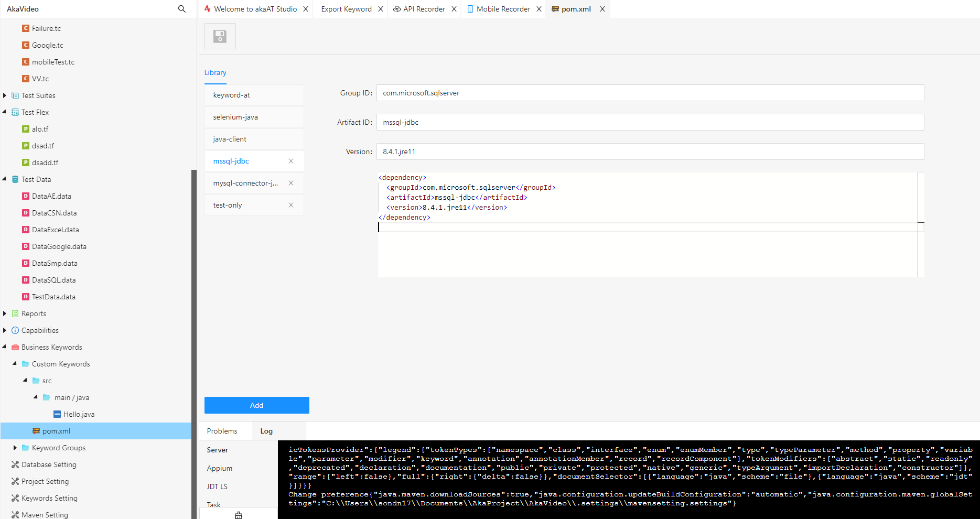Show Appium log
980x519 pixels.
[220, 468]
